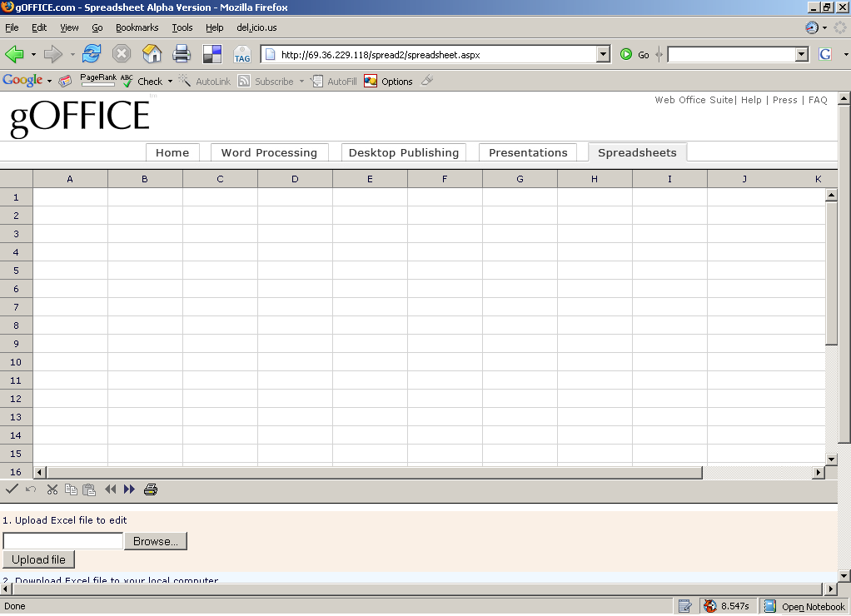851x616 pixels.
Task: Click the Upload file button
Action: (38, 559)
